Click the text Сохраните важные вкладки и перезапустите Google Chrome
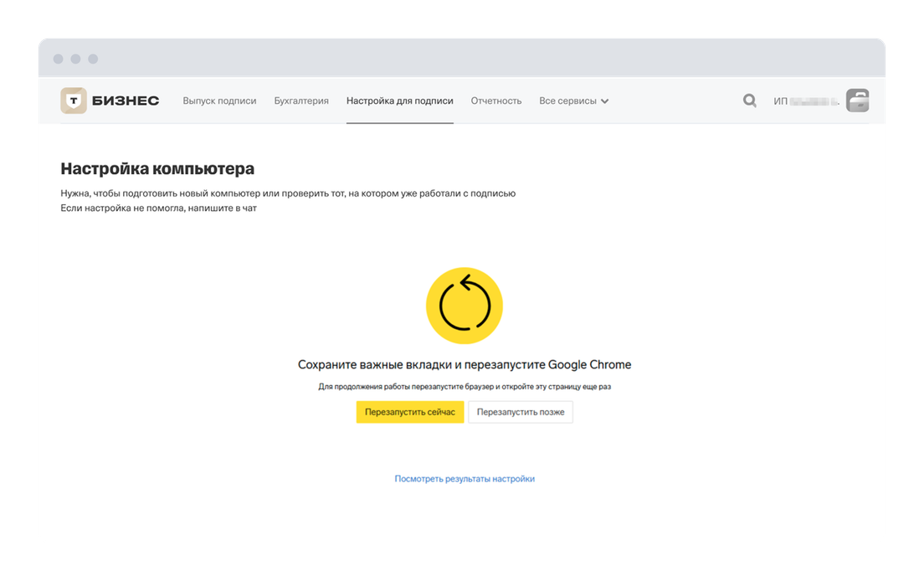Viewport: 924px width, 581px height. (x=465, y=365)
